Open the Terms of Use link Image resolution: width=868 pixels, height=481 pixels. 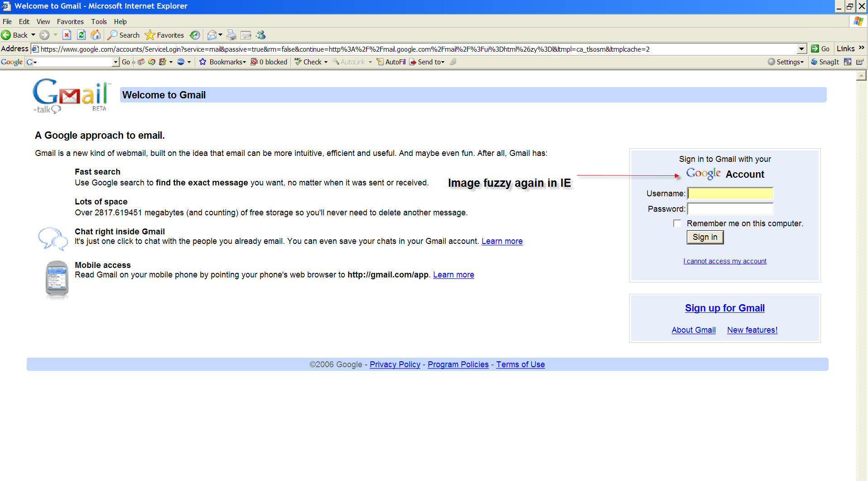[521, 364]
